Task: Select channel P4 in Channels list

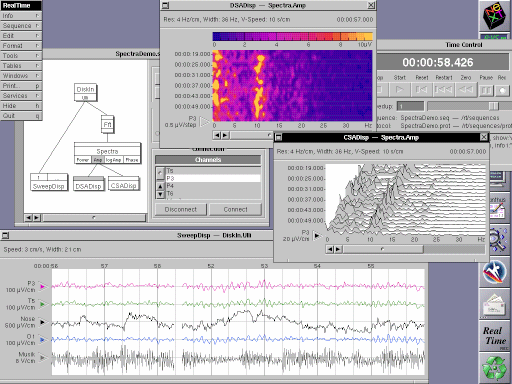Action: pyautogui.click(x=213, y=186)
